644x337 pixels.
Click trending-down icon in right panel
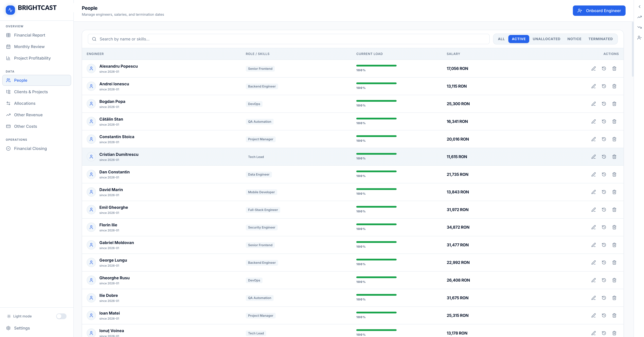coord(639,27)
